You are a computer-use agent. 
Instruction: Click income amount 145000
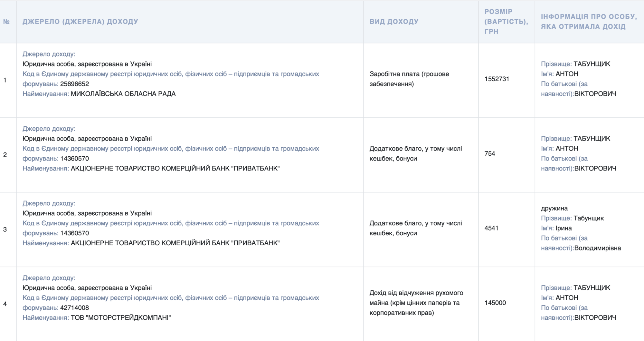(x=495, y=303)
